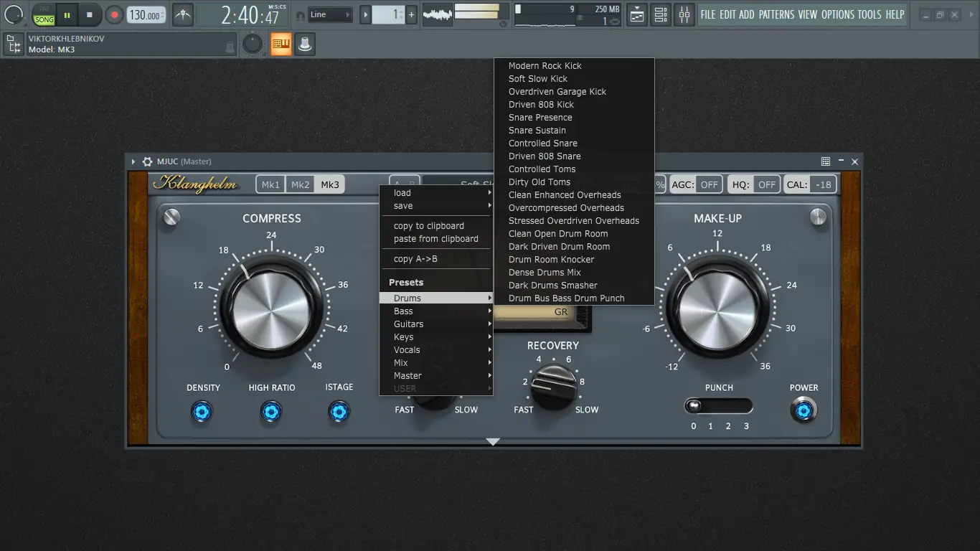Open the playlist view icon

(637, 14)
